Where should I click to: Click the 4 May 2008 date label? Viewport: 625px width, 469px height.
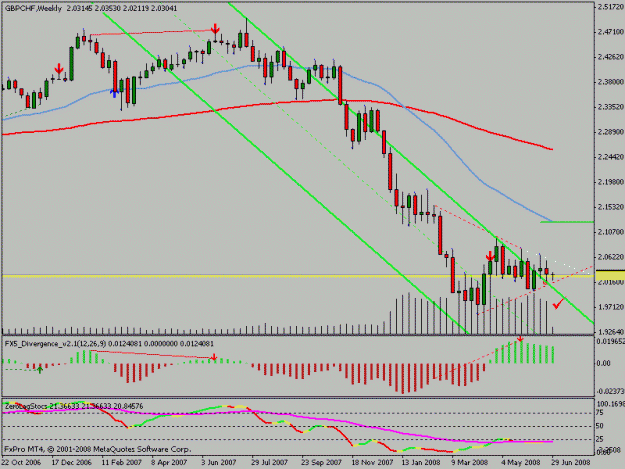coord(521,462)
